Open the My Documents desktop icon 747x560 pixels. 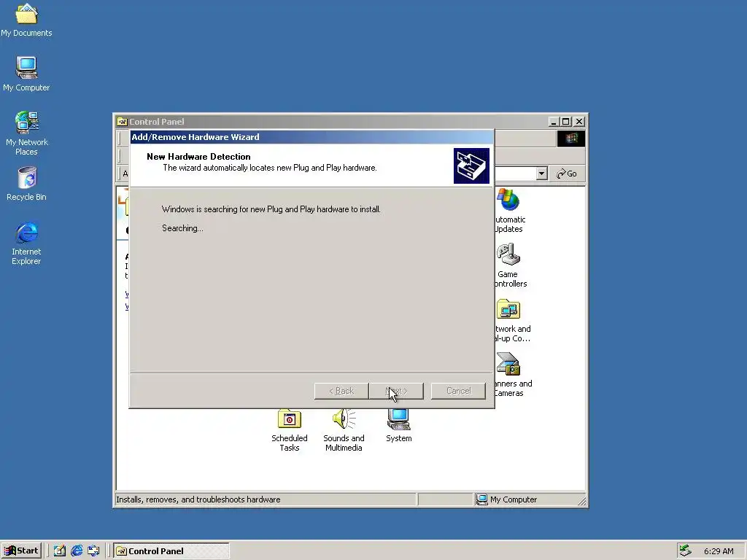[x=27, y=20]
